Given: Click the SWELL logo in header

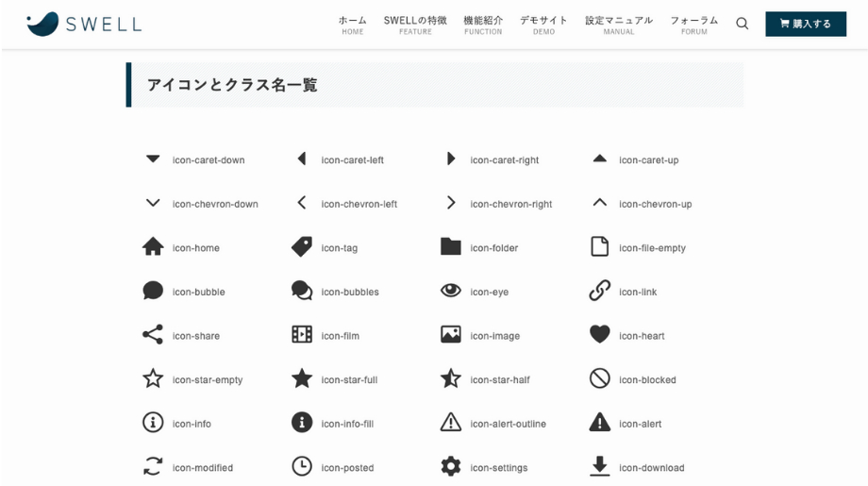Looking at the screenshot, I should pyautogui.click(x=84, y=24).
